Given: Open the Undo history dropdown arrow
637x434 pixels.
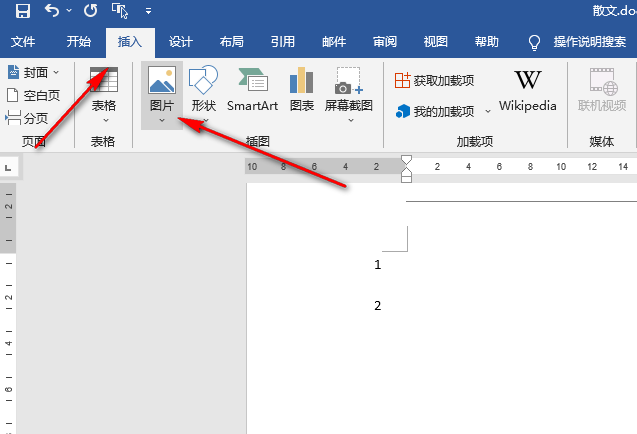Looking at the screenshot, I should 69,11.
